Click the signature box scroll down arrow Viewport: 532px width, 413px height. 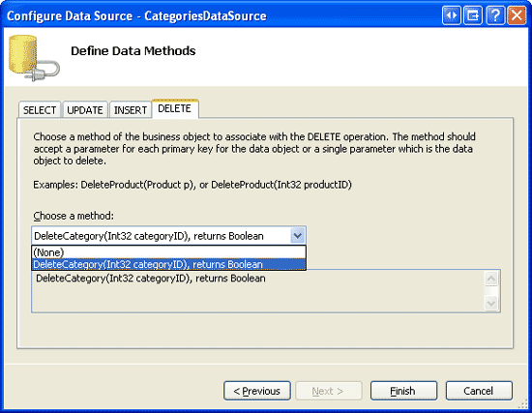point(491,303)
